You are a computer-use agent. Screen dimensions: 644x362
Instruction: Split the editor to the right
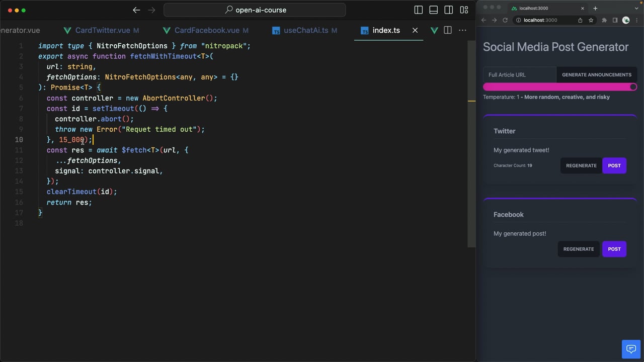[x=447, y=30]
